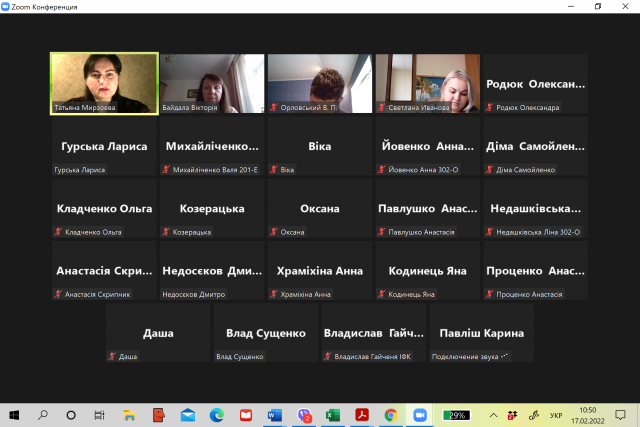Click muted mic icon beside Орловський В. П.
Viewport: 640px width, 427px height.
coord(274,107)
